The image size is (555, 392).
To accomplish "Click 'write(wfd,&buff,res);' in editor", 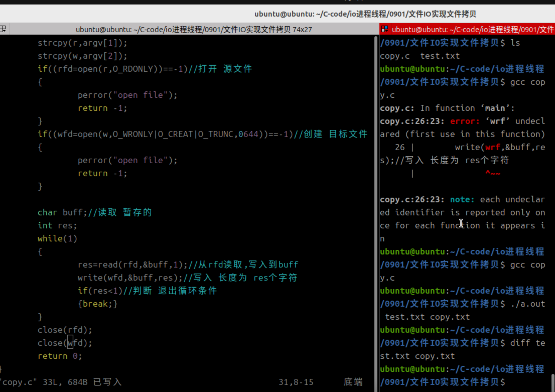I will [130, 278].
